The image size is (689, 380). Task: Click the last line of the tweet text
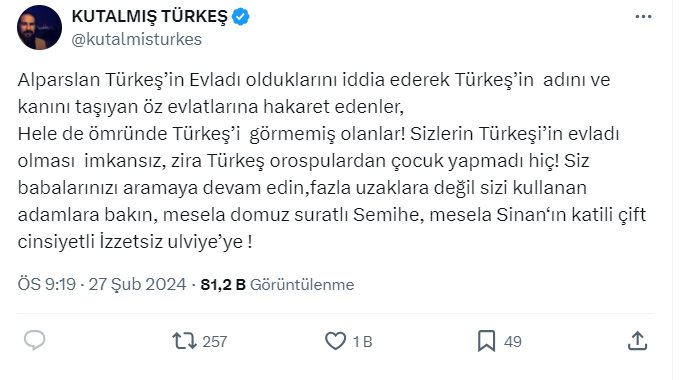(x=135, y=242)
